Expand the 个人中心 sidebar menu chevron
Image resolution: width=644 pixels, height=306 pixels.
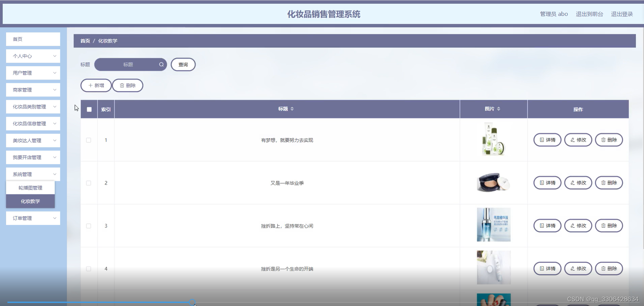click(55, 56)
